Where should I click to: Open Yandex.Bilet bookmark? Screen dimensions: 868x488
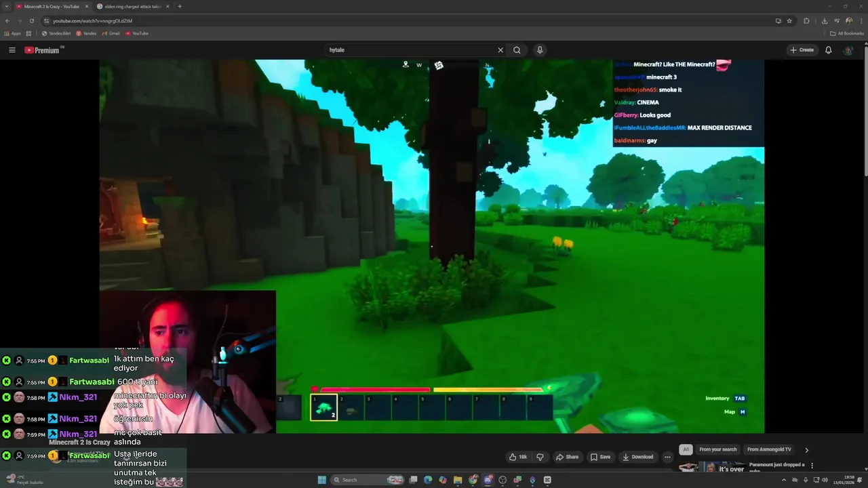click(56, 33)
